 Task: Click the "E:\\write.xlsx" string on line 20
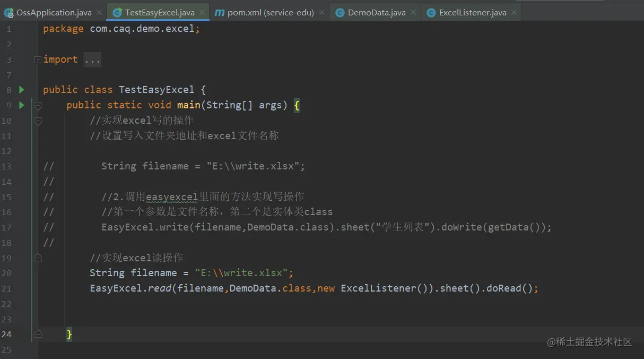coord(241,273)
